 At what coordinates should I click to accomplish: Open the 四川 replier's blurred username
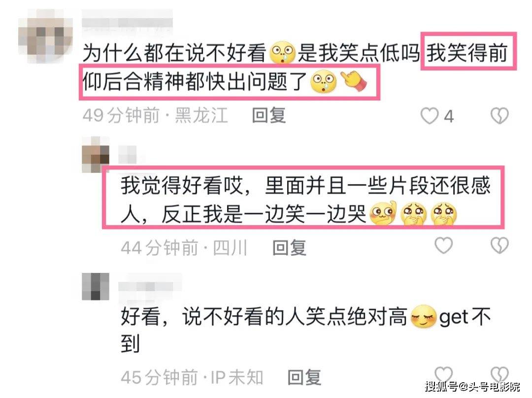(x=128, y=155)
